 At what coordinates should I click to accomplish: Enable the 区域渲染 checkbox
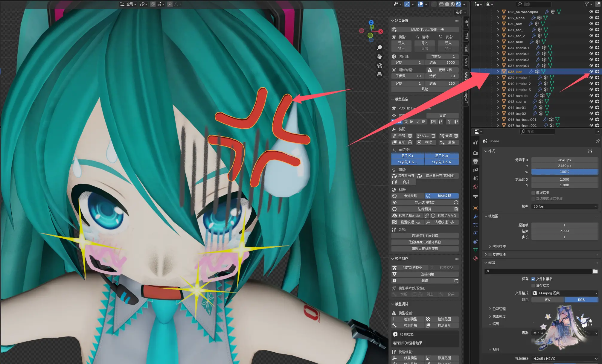533,193
